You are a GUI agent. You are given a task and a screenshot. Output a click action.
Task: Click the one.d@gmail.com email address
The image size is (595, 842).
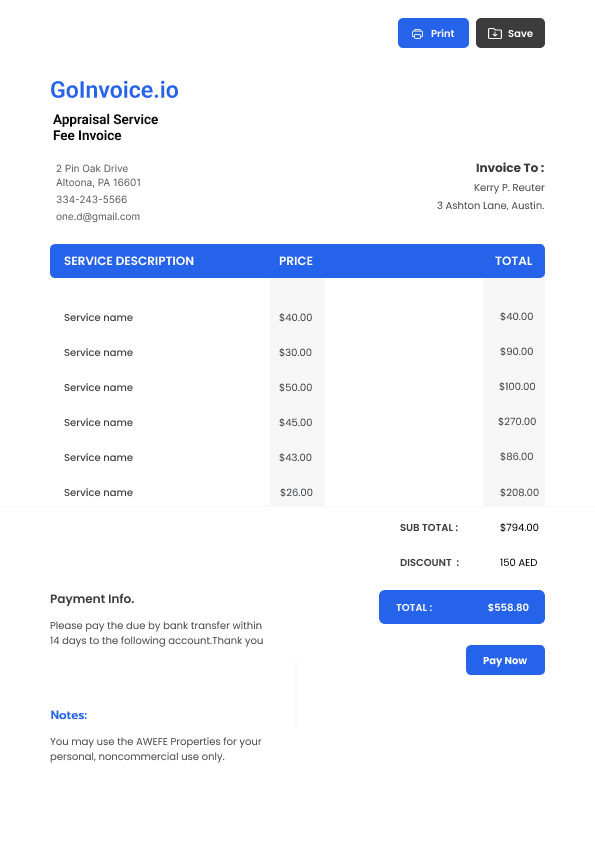(x=98, y=216)
